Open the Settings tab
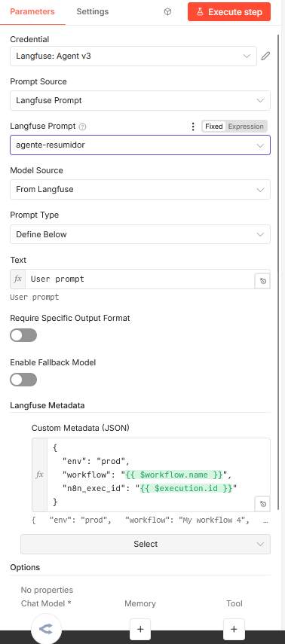 click(x=93, y=11)
